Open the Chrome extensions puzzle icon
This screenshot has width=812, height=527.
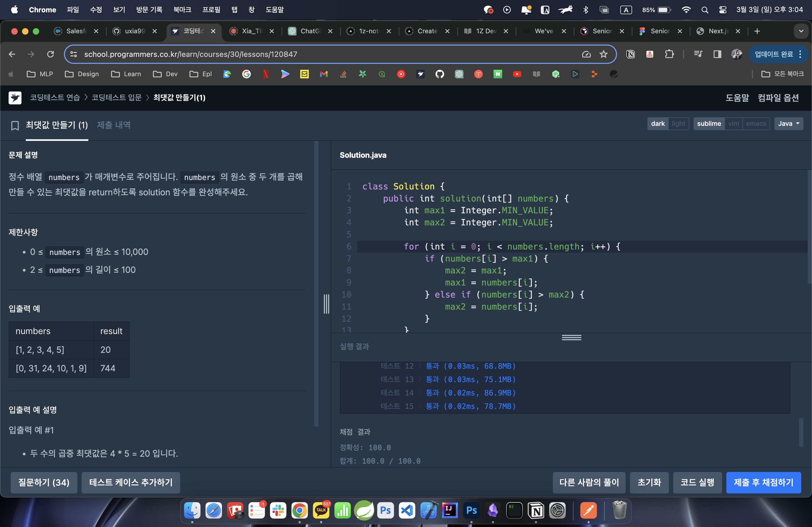click(669, 54)
